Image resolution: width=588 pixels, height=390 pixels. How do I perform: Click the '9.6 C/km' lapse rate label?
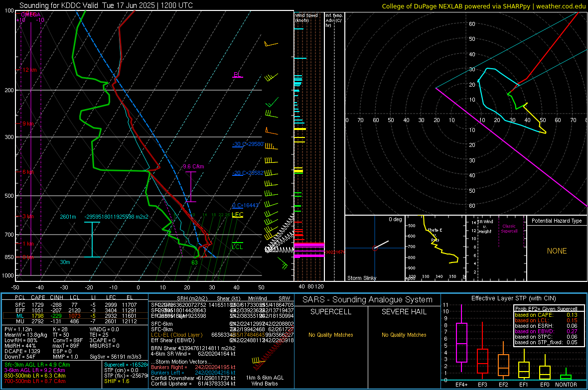click(193, 166)
